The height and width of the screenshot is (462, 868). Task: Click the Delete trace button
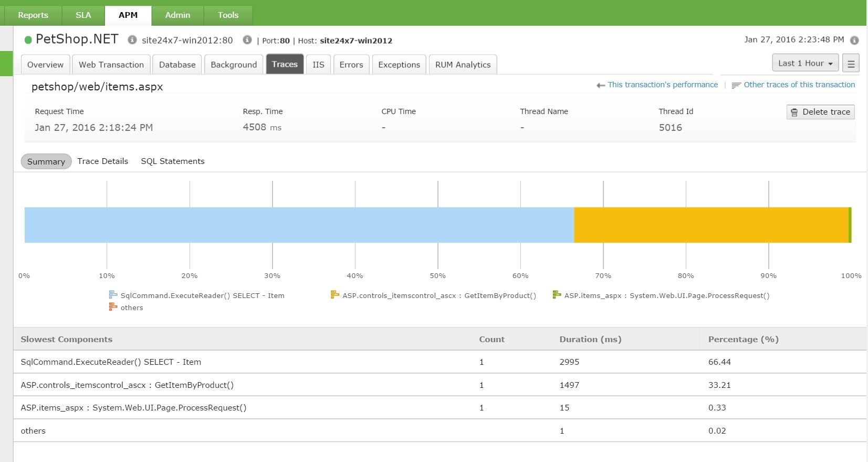tap(820, 112)
